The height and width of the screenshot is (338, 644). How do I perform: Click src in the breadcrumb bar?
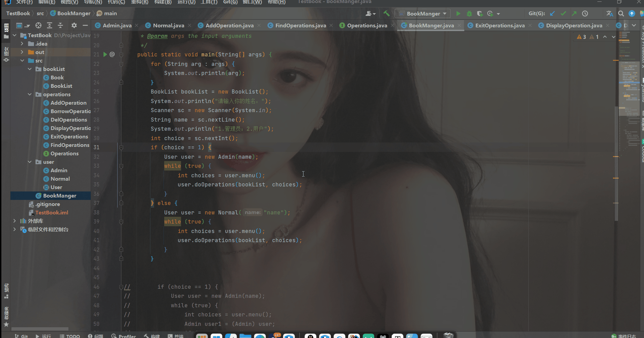(40, 14)
